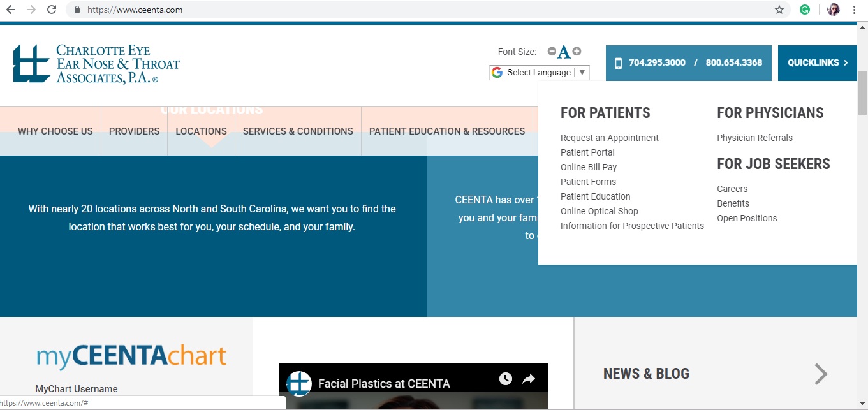868x410 pixels.
Task: Decrease font size with minus icon
Action: [x=552, y=52]
